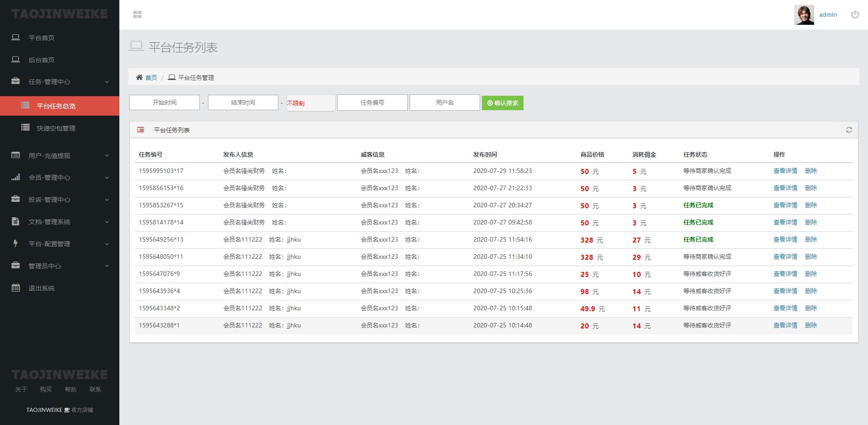The width and height of the screenshot is (868, 425).
Task: Click footer link 关于
Action: pos(21,389)
